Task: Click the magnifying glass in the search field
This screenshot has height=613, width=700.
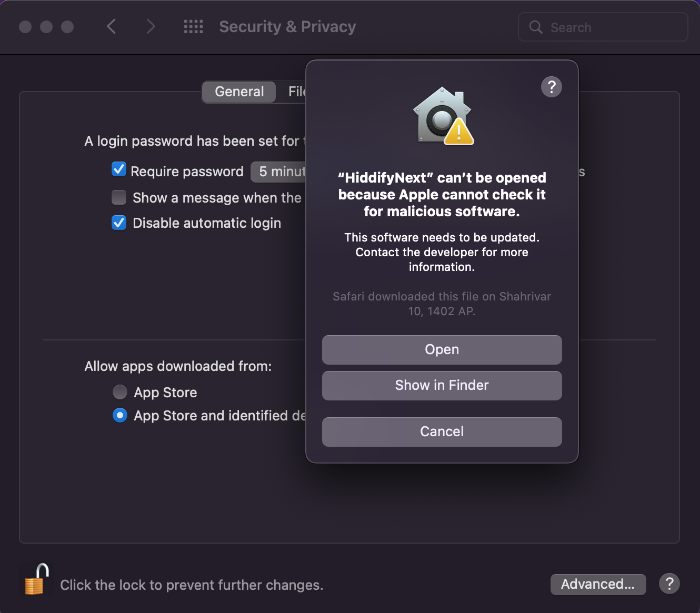Action: 535,27
